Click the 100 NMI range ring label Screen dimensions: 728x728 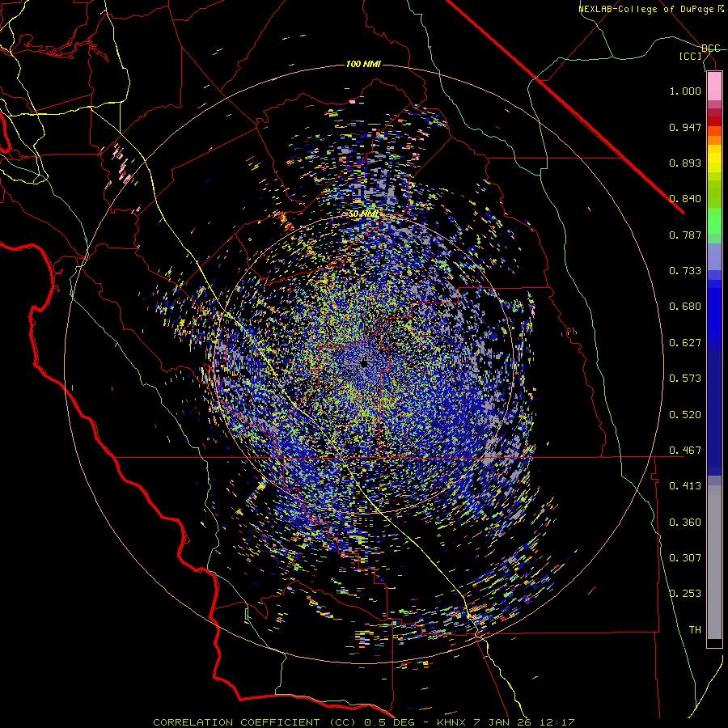363,64
